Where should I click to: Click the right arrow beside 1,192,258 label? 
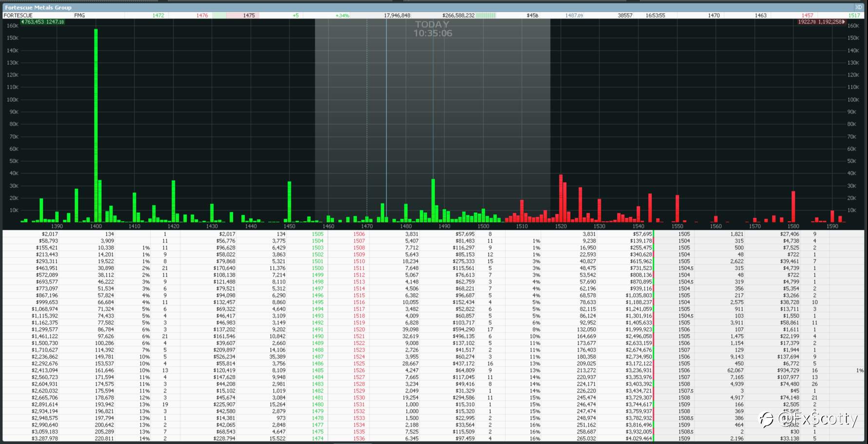pos(844,22)
